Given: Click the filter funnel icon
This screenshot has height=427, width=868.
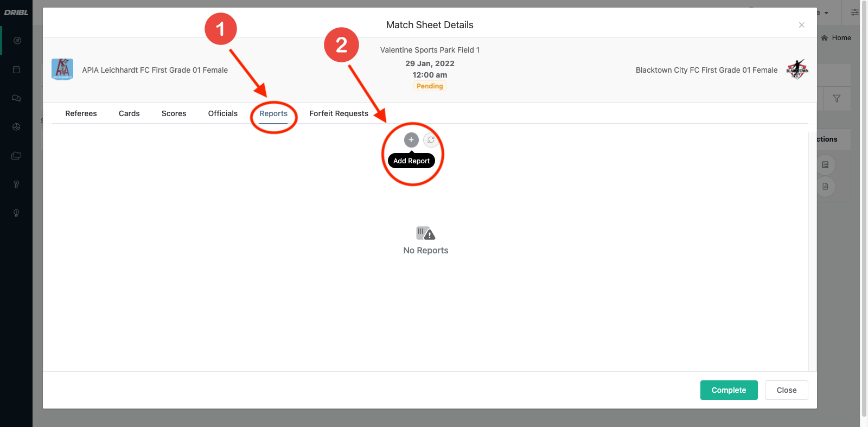Looking at the screenshot, I should point(837,99).
